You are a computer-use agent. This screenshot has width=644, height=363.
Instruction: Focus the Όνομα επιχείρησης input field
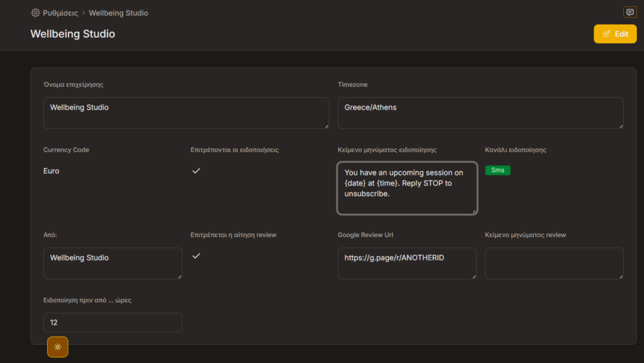coord(186,113)
